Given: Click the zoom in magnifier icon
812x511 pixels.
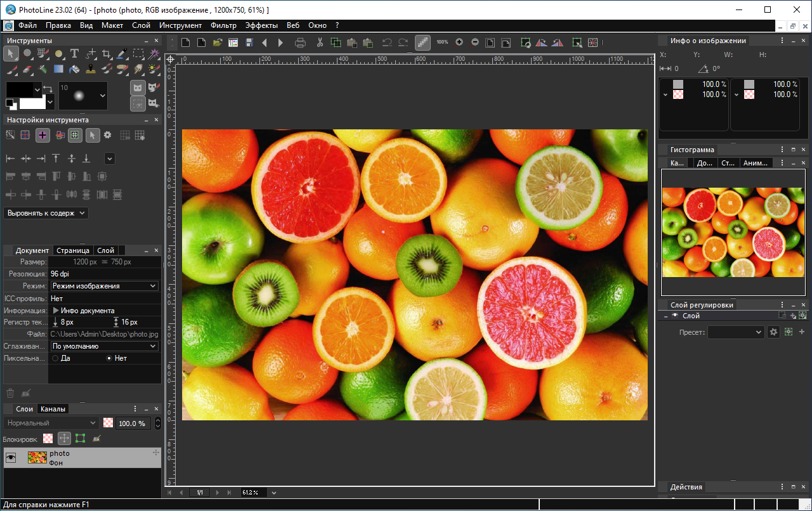Looking at the screenshot, I should coord(459,42).
